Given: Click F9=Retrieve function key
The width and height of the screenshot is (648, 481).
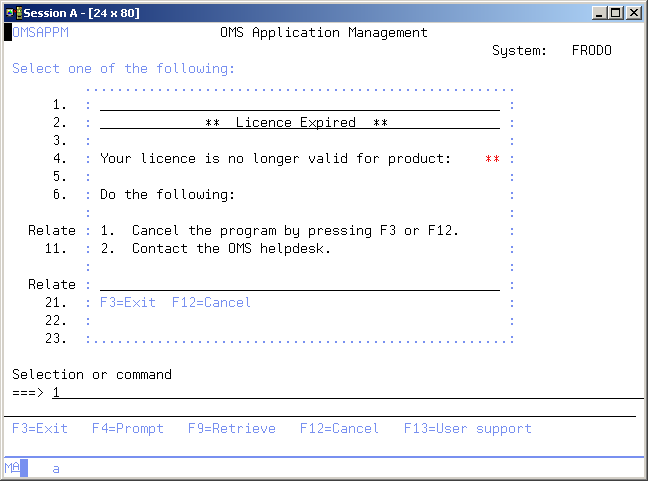Looking at the screenshot, I should [231, 428].
